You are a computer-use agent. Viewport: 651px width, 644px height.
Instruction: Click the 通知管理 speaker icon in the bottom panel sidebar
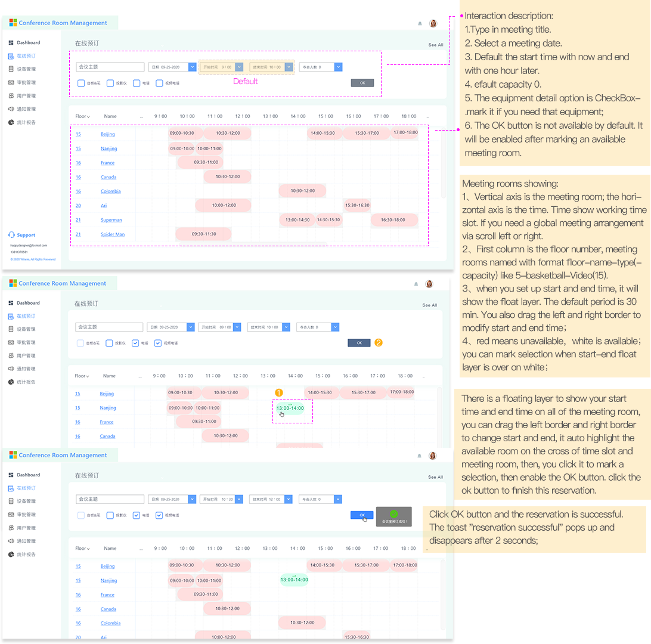(x=11, y=541)
